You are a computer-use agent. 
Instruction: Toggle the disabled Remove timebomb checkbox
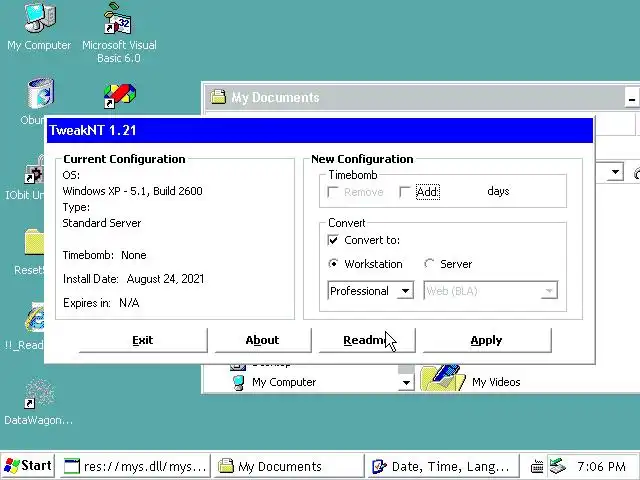[x=333, y=192]
